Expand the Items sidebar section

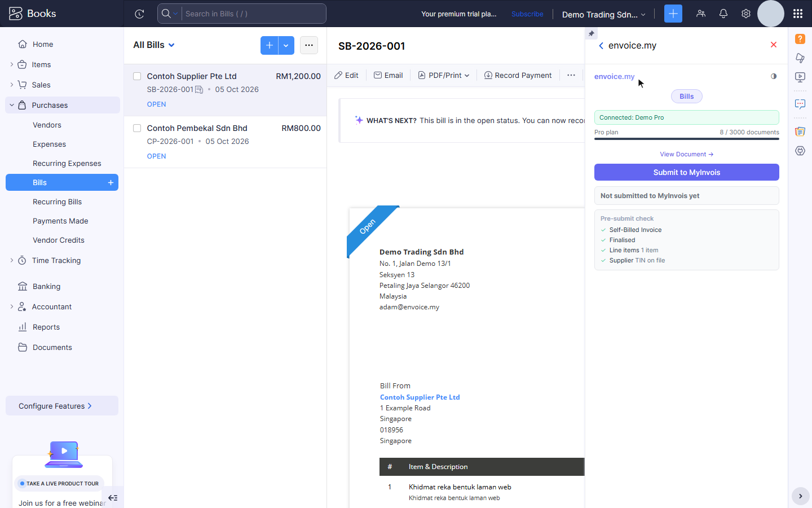click(12, 64)
